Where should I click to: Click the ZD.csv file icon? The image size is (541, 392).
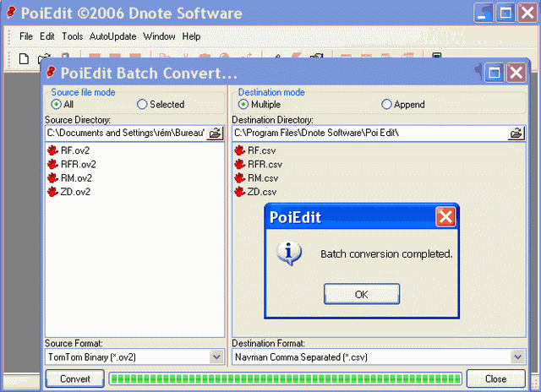pos(239,192)
